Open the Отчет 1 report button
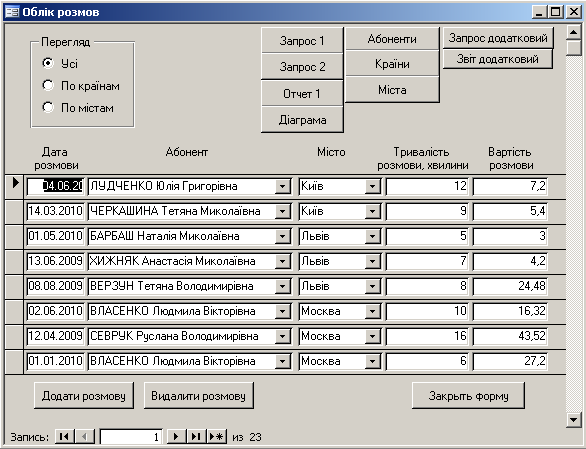The width and height of the screenshot is (586, 449). (302, 93)
